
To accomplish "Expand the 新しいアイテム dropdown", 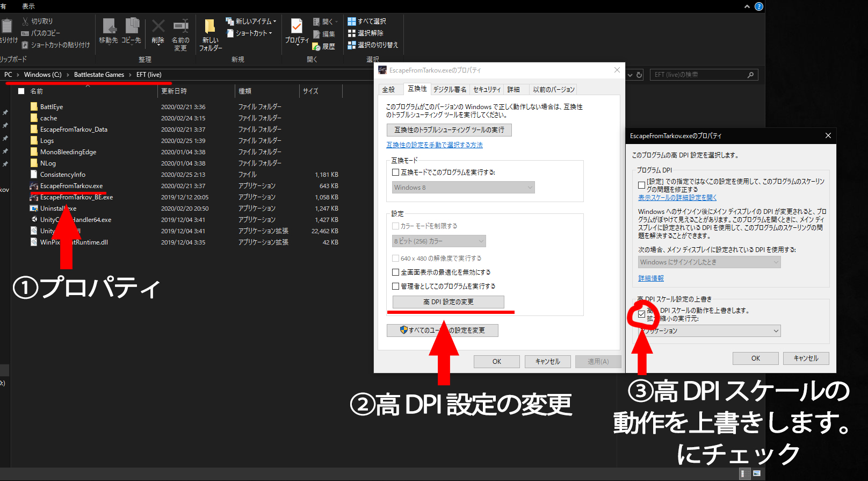I will [x=274, y=21].
